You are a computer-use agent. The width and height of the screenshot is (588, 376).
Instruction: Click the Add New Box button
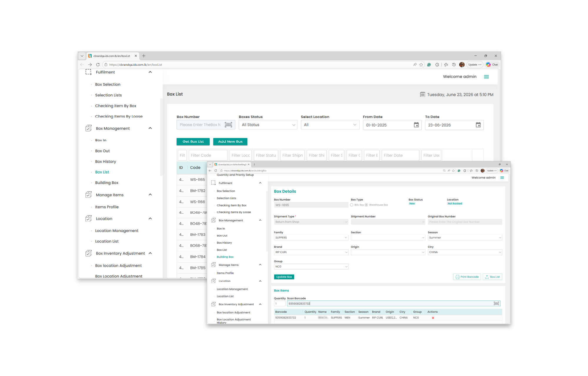pyautogui.click(x=230, y=141)
